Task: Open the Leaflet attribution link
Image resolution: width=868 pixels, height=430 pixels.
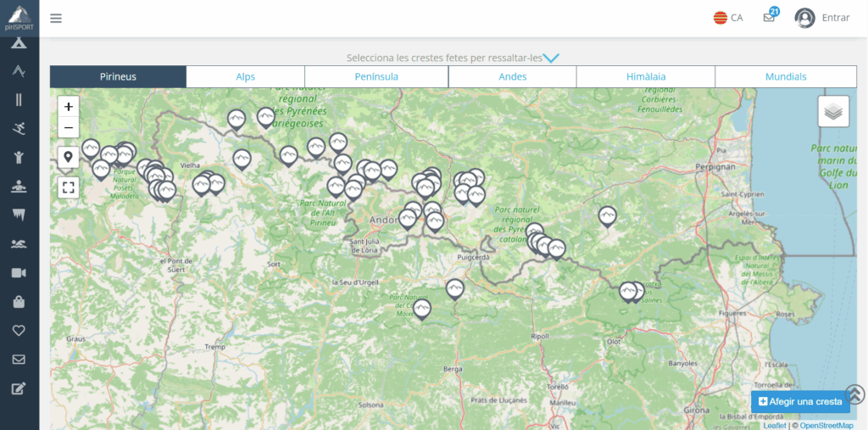Action: click(775, 426)
